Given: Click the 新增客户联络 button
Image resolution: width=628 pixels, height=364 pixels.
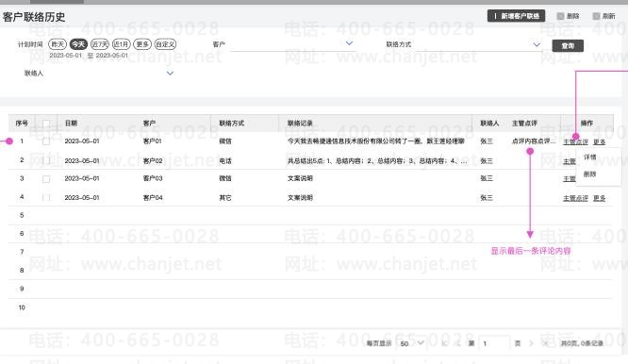Looking at the screenshot, I should point(516,16).
